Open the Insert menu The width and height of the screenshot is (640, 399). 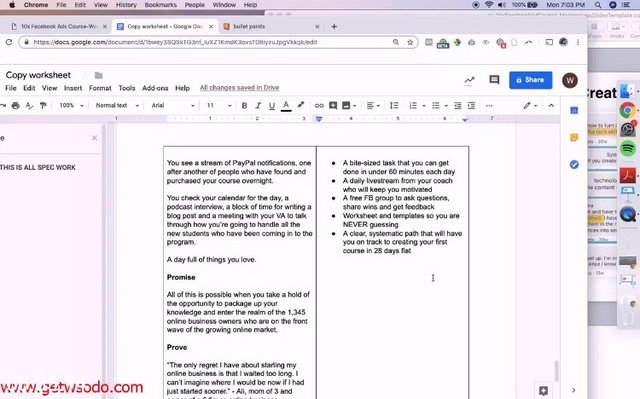point(73,88)
